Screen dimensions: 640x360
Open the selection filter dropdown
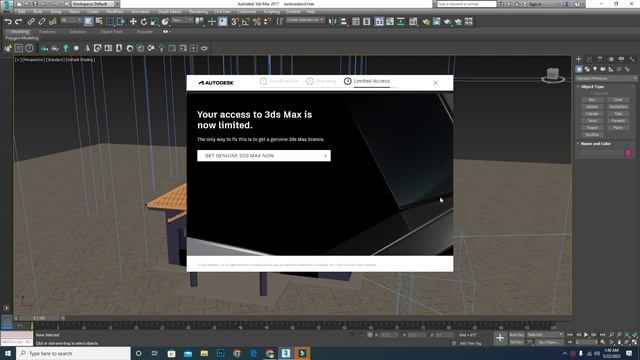click(71, 20)
